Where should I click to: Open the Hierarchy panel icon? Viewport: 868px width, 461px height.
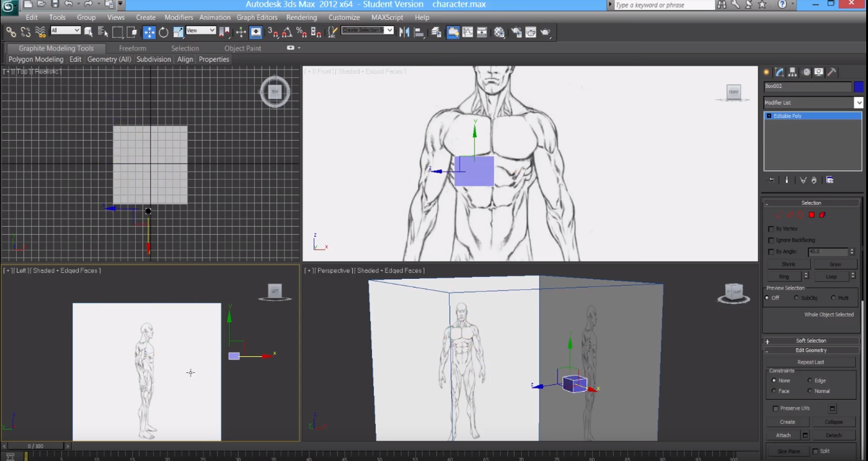(x=792, y=72)
